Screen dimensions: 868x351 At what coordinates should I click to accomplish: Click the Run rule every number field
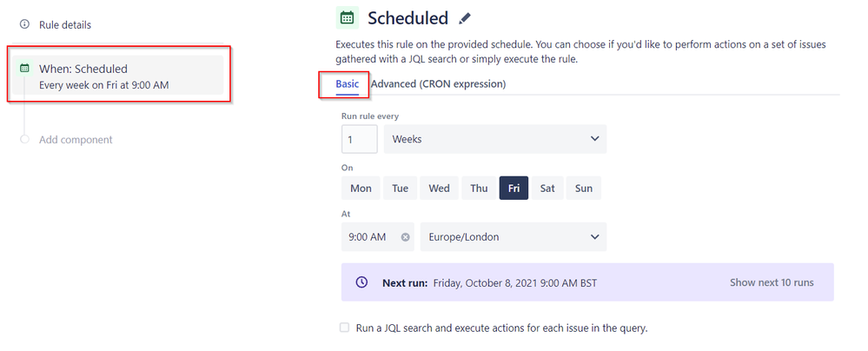click(x=359, y=139)
